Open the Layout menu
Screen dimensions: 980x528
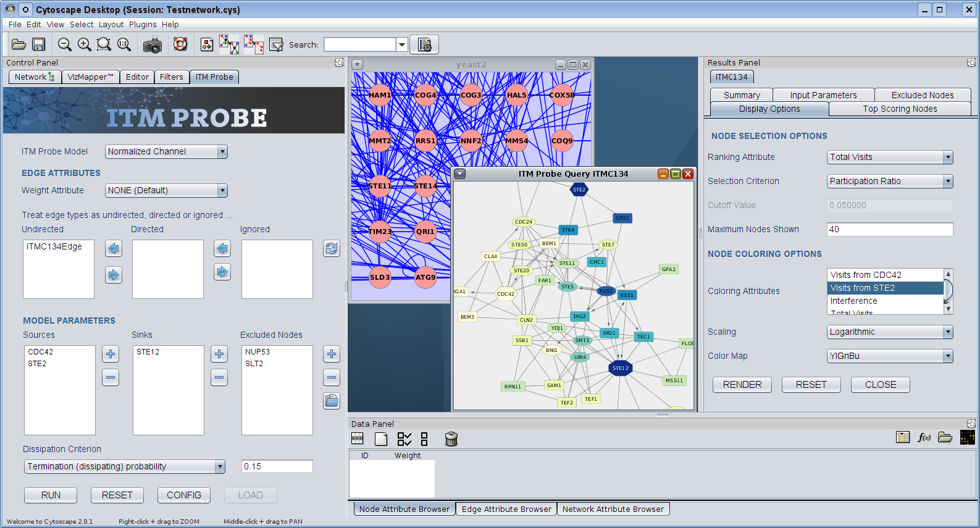[x=111, y=24]
